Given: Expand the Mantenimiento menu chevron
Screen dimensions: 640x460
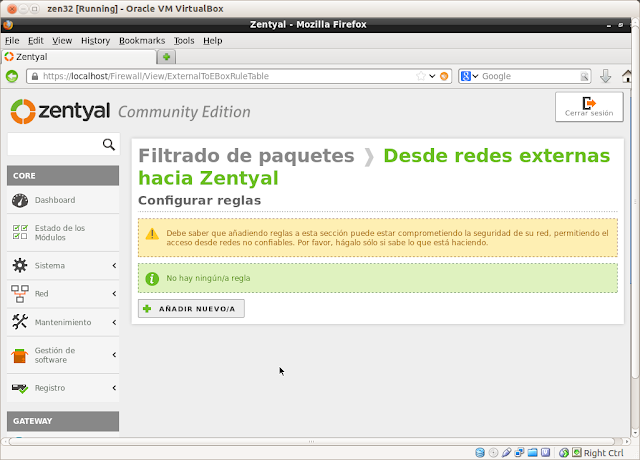Looking at the screenshot, I should [114, 322].
